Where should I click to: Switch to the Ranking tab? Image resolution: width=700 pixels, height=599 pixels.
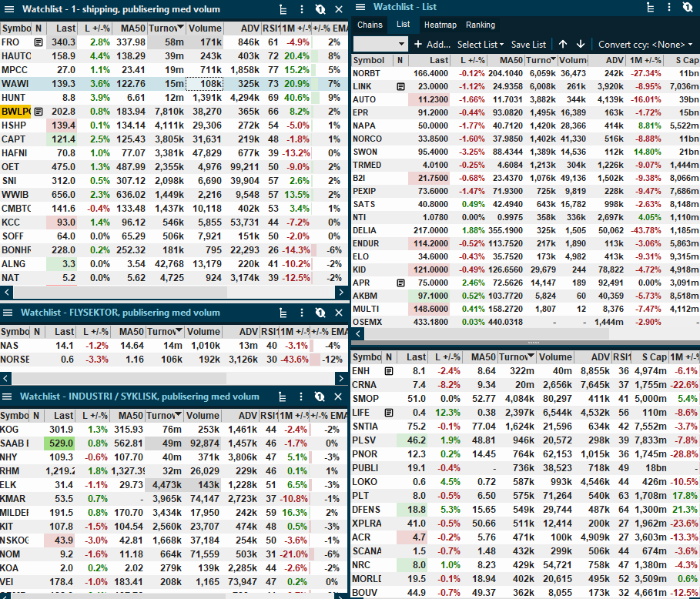click(481, 25)
